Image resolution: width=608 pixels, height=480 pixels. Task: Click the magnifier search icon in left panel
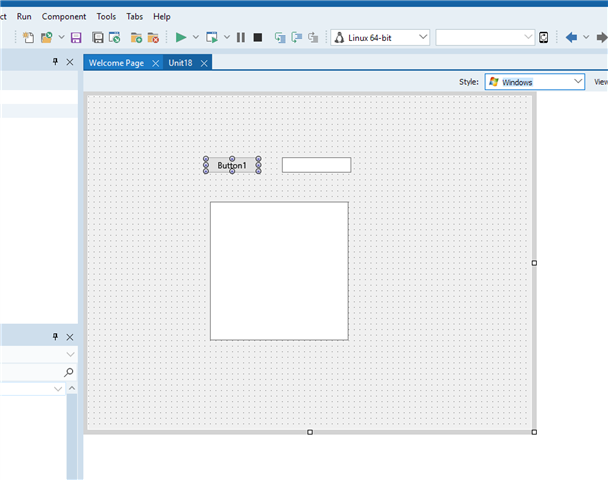pyautogui.click(x=69, y=372)
